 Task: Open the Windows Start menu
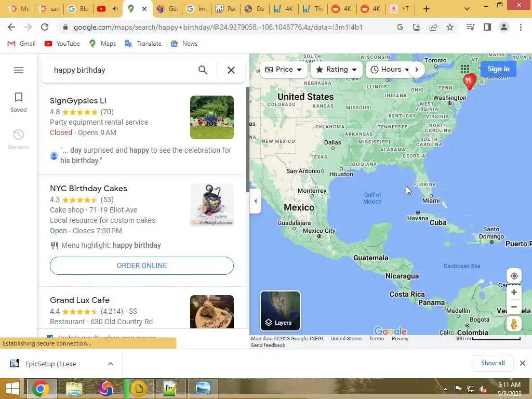tap(12, 389)
